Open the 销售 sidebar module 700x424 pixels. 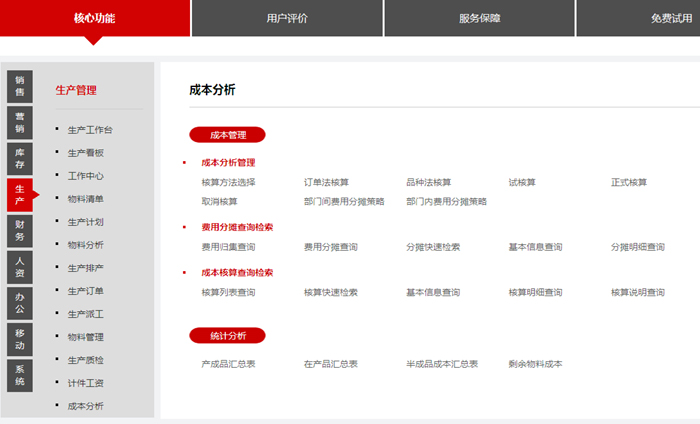[x=20, y=86]
